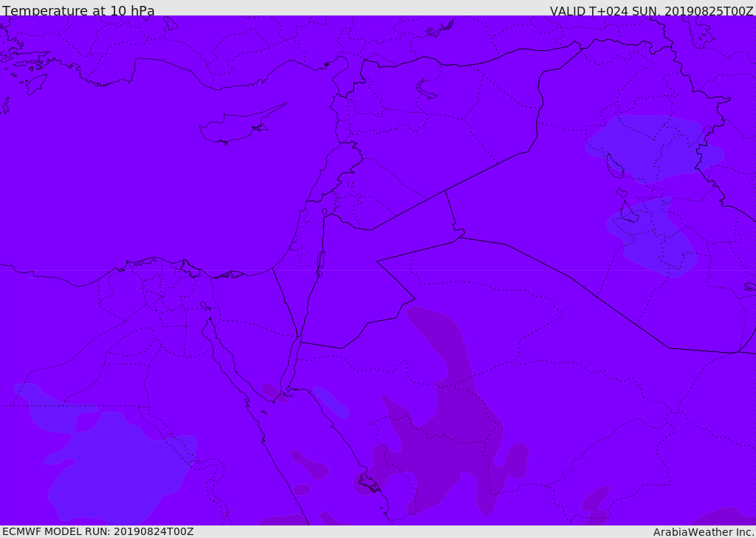This screenshot has width=756, height=538.
Task: Click the 'ECMWF MODEL RUN: 20190824T00Z' caption
Action: (x=98, y=532)
